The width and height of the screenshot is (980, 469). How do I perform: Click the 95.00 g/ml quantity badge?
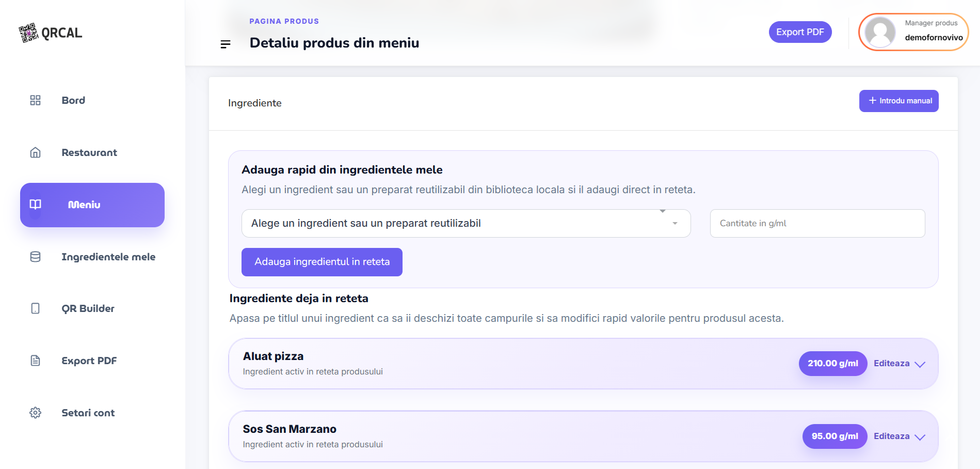click(x=834, y=436)
